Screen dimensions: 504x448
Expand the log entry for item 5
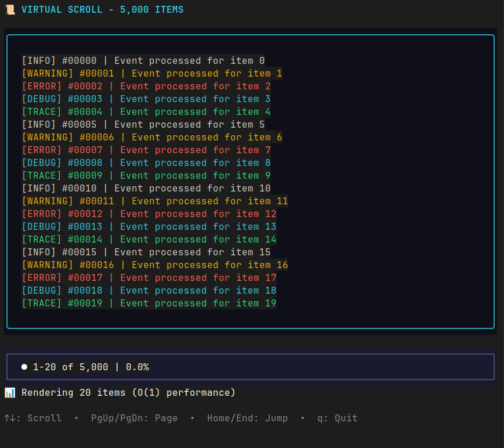click(142, 124)
